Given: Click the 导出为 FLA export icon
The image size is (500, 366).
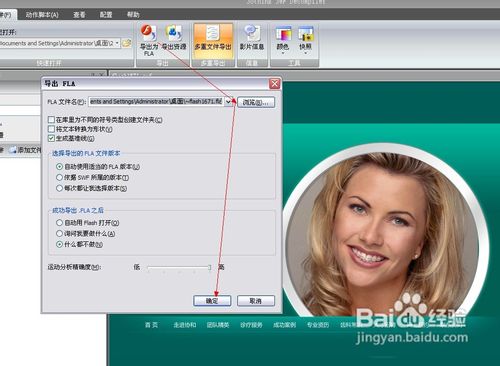Looking at the screenshot, I should point(149,40).
